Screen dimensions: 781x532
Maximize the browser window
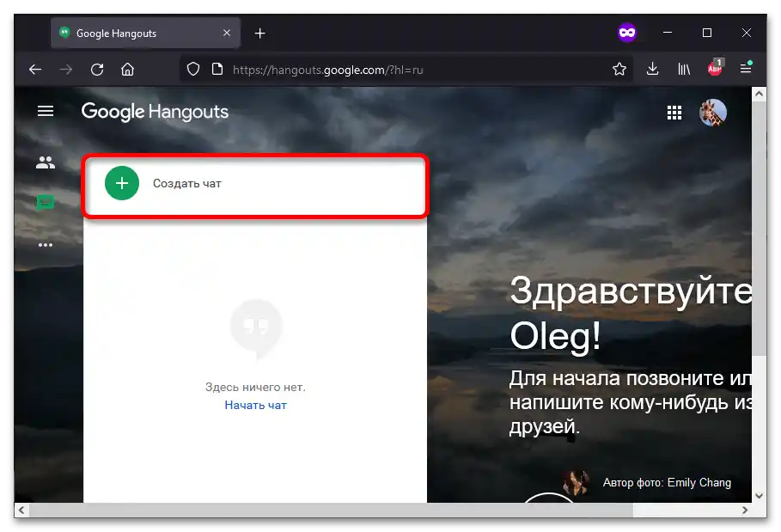[x=707, y=33]
